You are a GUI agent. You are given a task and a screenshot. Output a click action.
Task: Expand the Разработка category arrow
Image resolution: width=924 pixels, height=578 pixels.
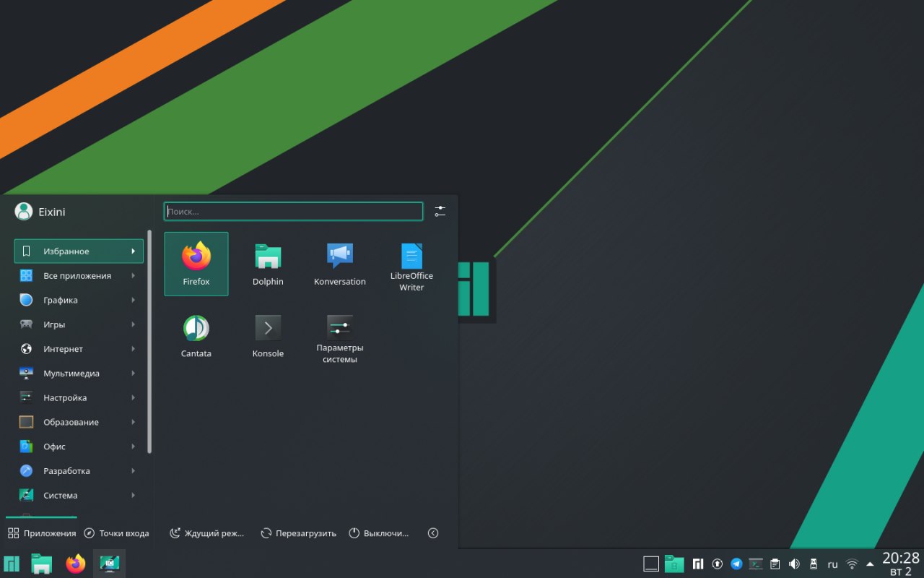click(x=134, y=471)
